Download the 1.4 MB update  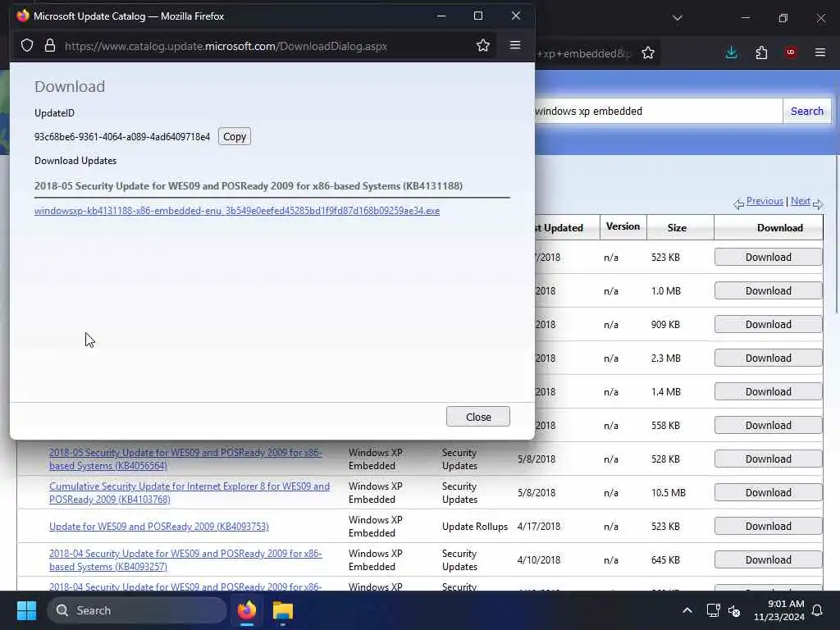[x=768, y=391]
